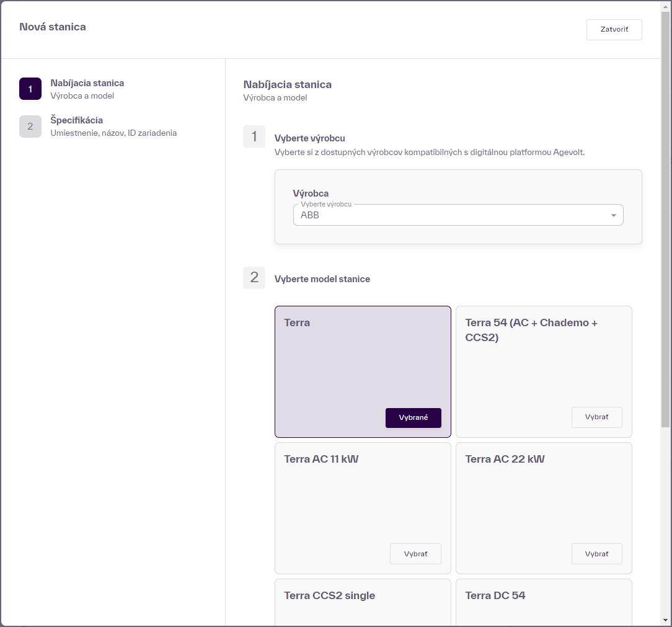This screenshot has height=627, width=672.
Task: Click the Vyberte výrobcu heading
Action: 309,138
